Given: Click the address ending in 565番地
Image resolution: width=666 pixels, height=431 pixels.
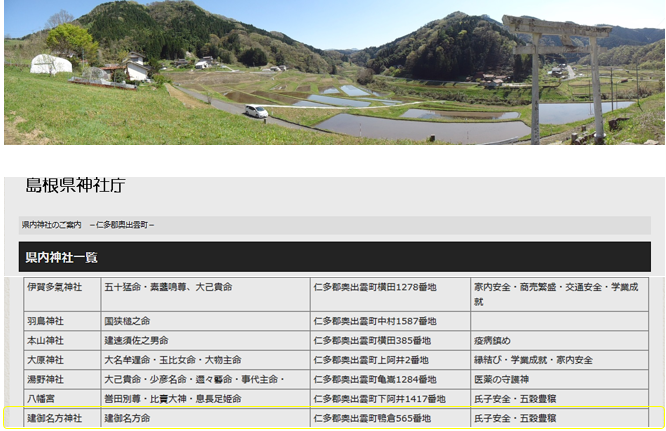Looking at the screenshot, I should point(390,419).
